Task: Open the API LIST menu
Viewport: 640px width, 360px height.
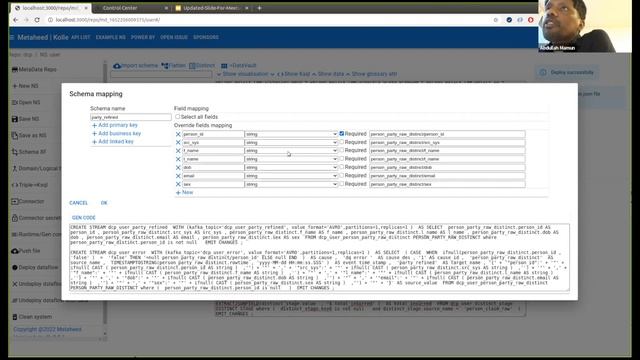Action: coord(80,37)
